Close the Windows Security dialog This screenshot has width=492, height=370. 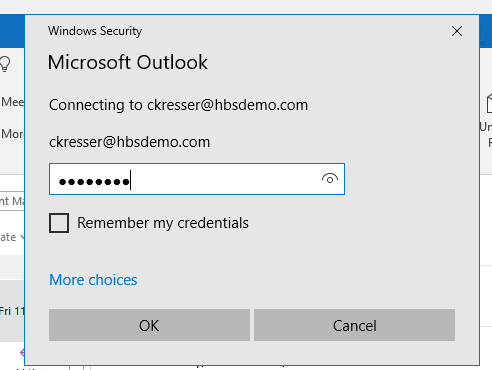coord(457,31)
